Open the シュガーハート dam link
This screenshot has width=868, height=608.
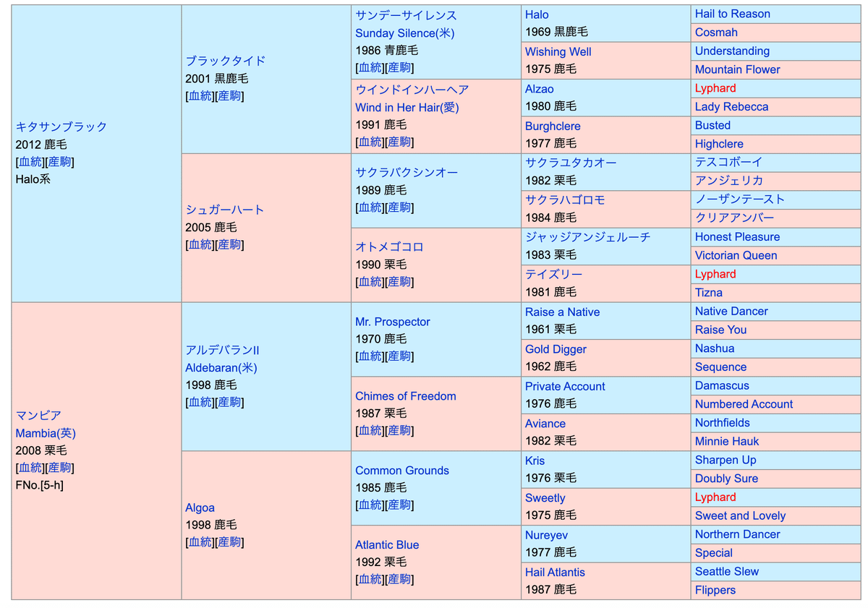[224, 210]
